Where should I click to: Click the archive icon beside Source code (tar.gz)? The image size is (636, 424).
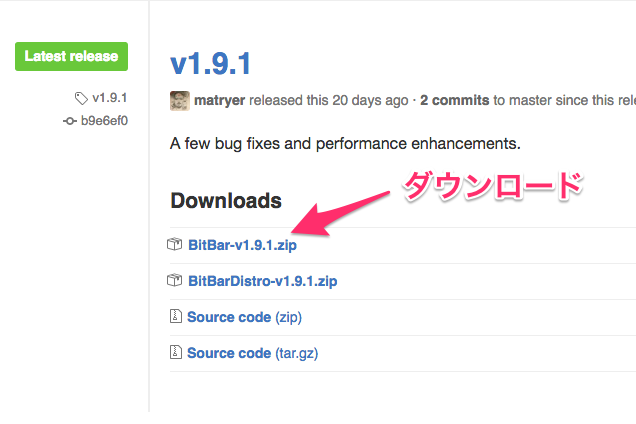tap(175, 352)
